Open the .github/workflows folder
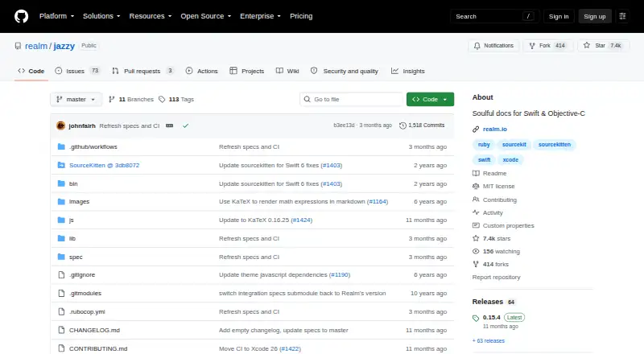Image resolution: width=644 pixels, height=354 pixels. coord(93,146)
